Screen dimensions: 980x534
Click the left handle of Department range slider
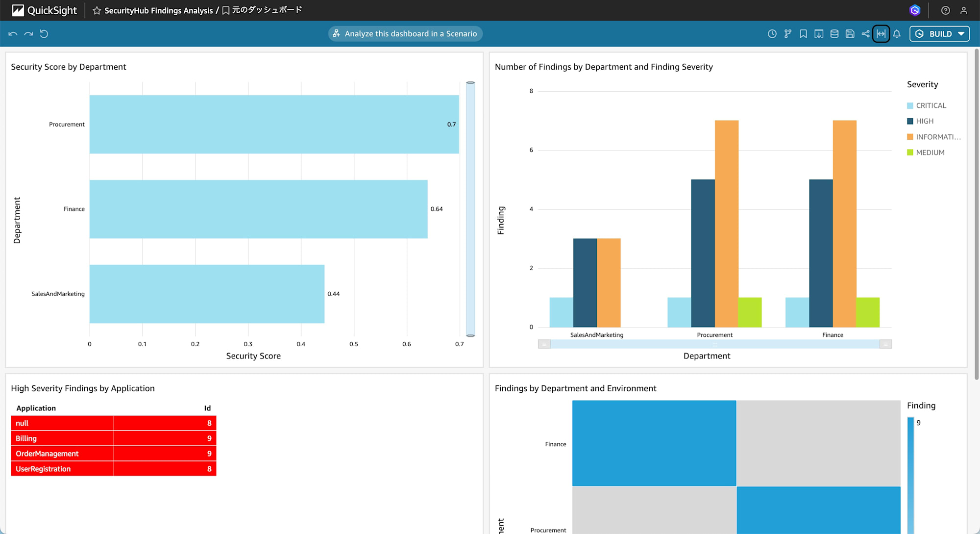pos(544,344)
